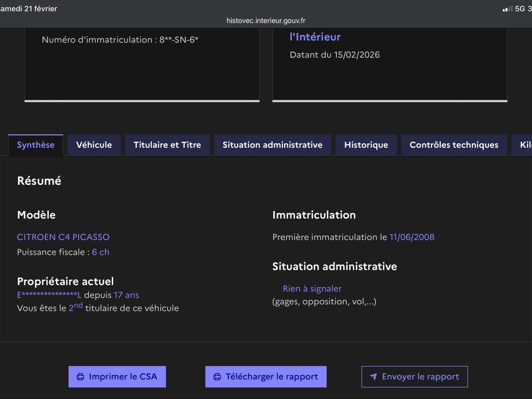The image size is (532, 399).
Task: Click the 6 ch fiscal power value
Action: point(101,252)
